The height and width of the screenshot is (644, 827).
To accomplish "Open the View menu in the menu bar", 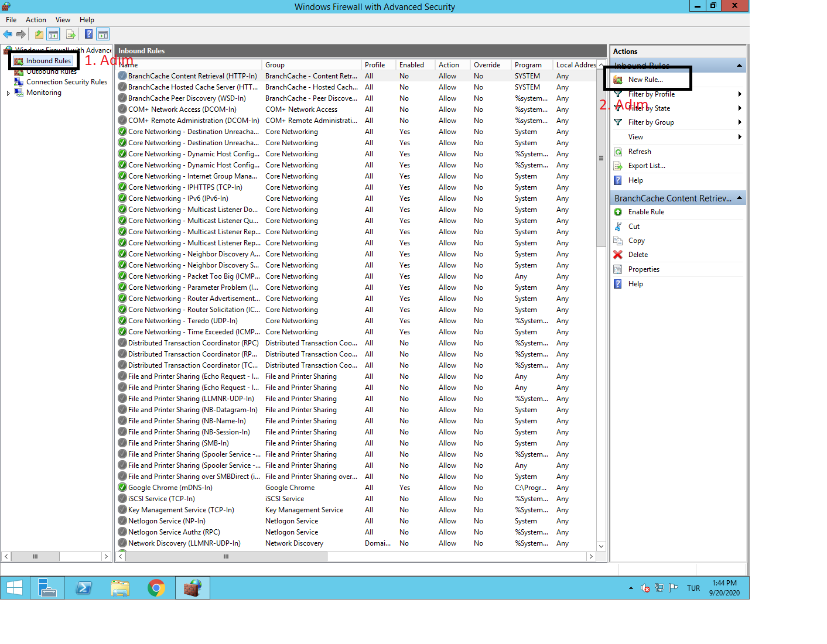I will coord(63,20).
